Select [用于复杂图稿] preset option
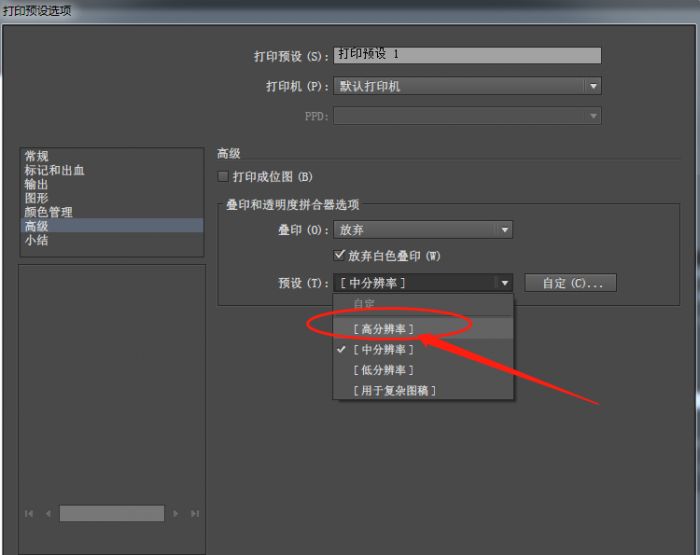 click(x=394, y=390)
